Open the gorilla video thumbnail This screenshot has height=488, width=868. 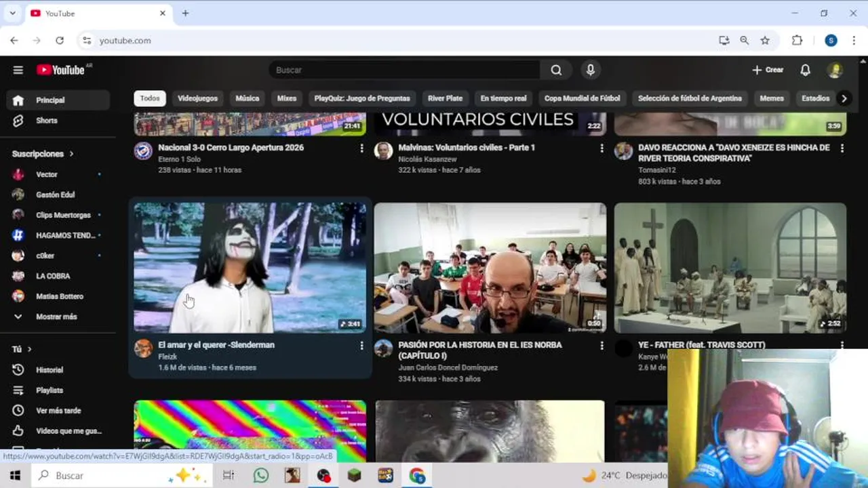(490, 431)
